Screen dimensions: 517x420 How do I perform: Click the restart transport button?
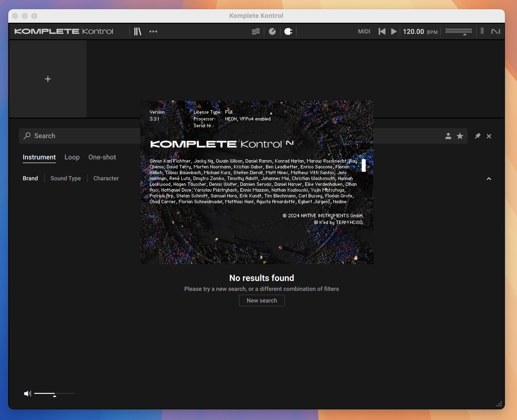382,31
